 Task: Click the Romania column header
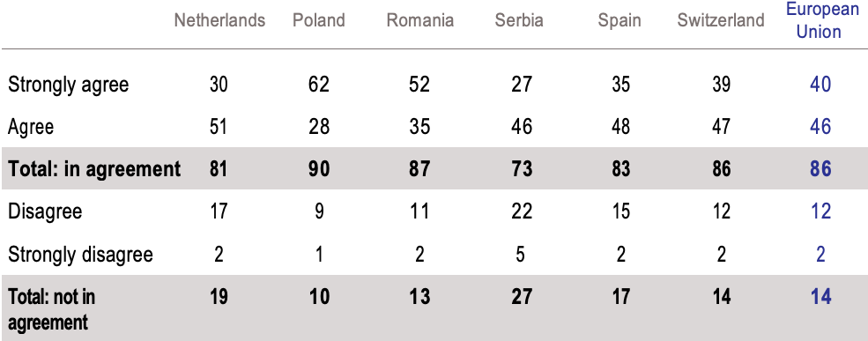coord(420,20)
